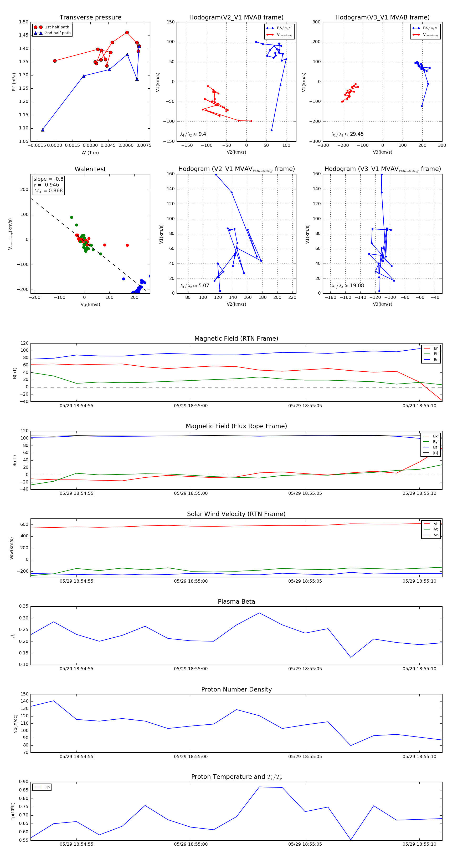Image resolution: width=473 pixels, height=868 pixels.
Task: Click the A' (T·m) x-axis label
Action: [90, 153]
